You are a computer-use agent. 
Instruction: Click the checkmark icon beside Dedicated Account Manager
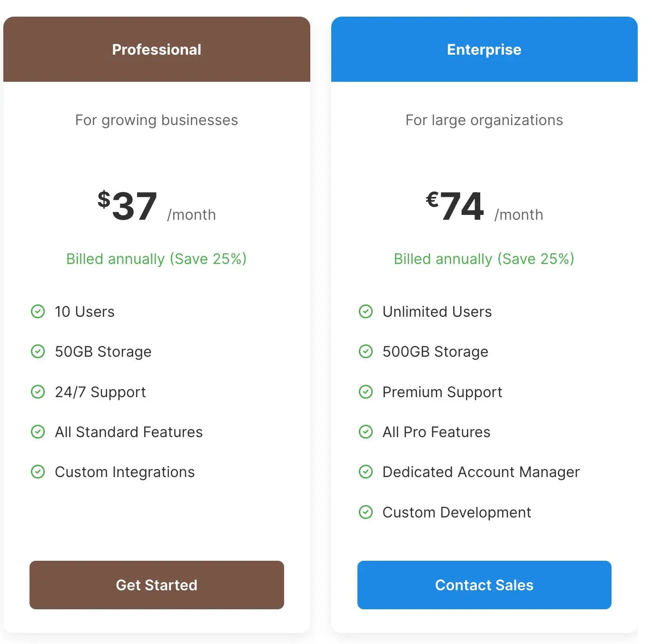pyautogui.click(x=366, y=472)
